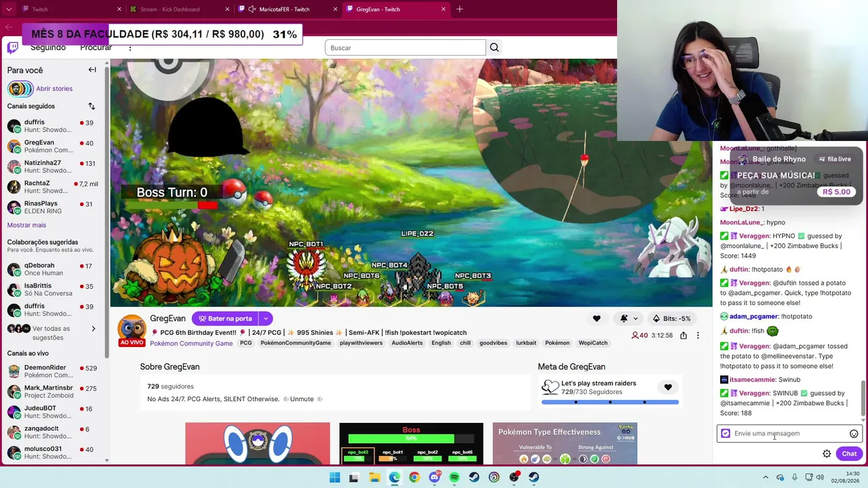This screenshot has height=488, width=868.
Task: Open JudeuBOT live channel
Action: [53, 412]
